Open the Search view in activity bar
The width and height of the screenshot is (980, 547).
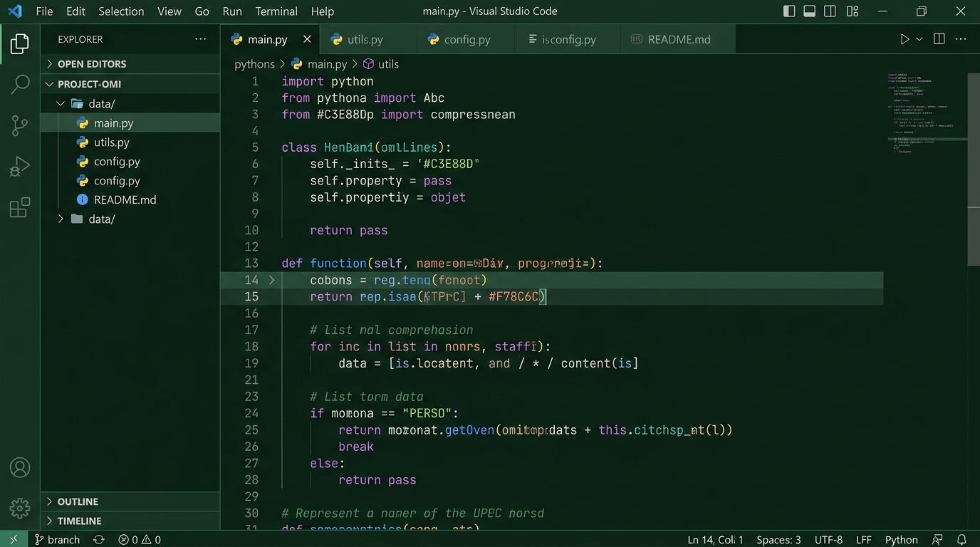tap(20, 84)
